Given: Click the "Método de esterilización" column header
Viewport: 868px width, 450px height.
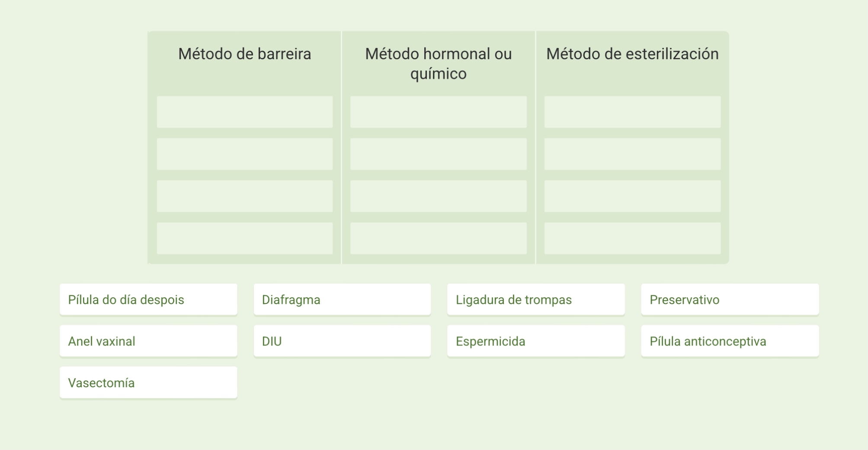Looking at the screenshot, I should pyautogui.click(x=632, y=54).
